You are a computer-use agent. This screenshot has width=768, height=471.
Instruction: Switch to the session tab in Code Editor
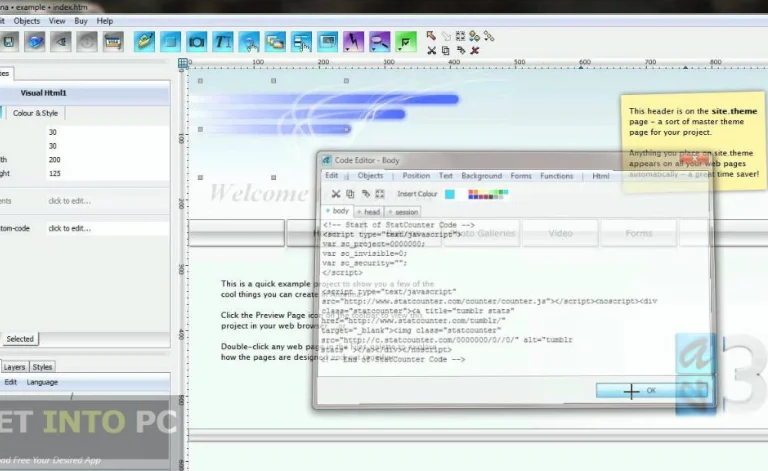click(x=403, y=212)
